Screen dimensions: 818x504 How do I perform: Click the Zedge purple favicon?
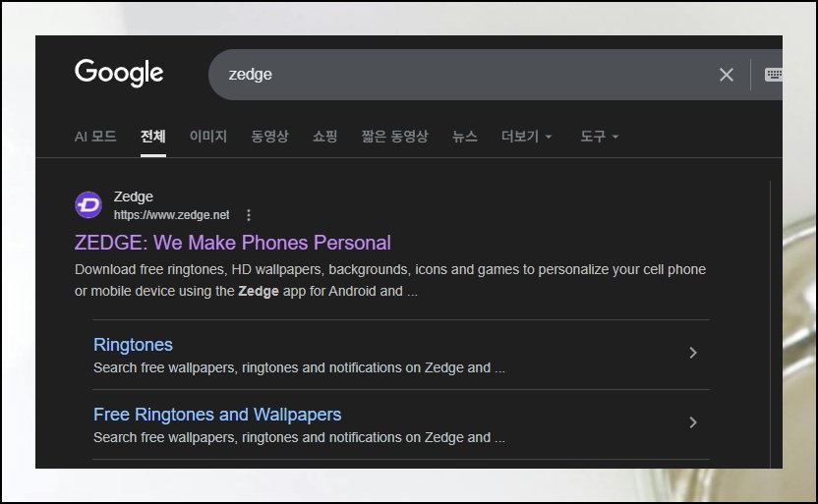[x=88, y=204]
